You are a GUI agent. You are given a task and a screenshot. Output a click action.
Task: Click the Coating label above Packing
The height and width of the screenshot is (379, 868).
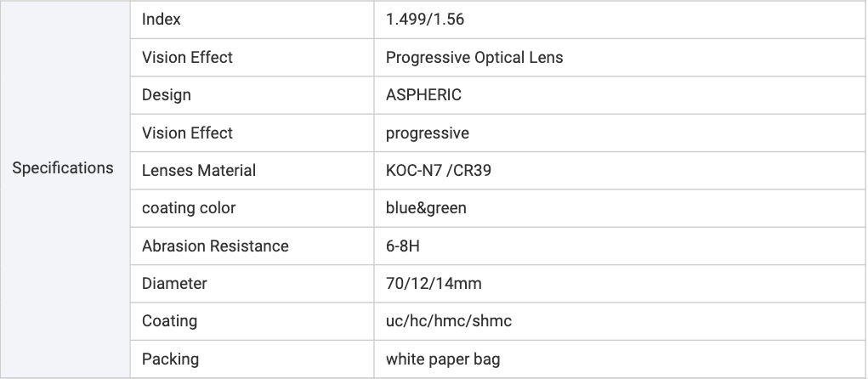169,321
